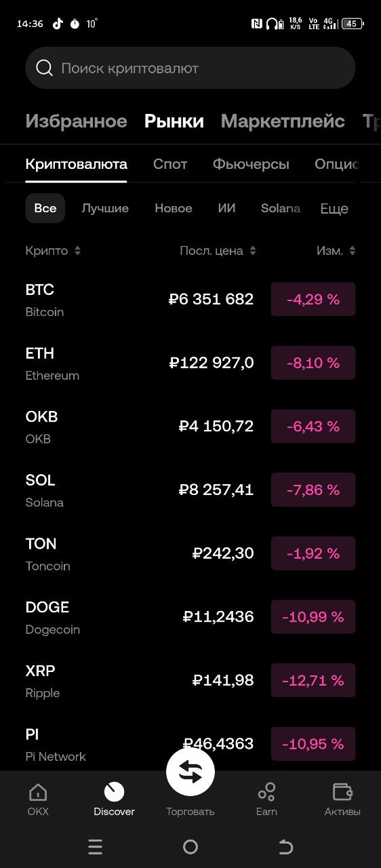
Task: Switch to the Фьючерсы tab
Action: coord(251,164)
